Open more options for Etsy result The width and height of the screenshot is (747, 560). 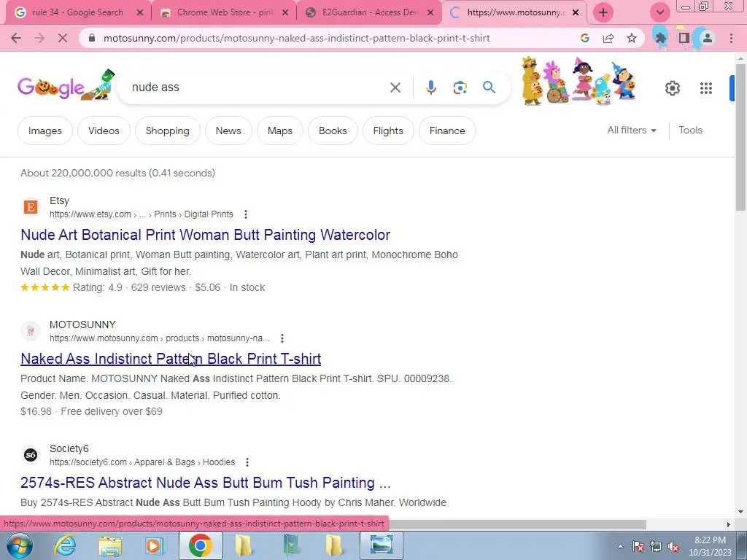pyautogui.click(x=246, y=214)
